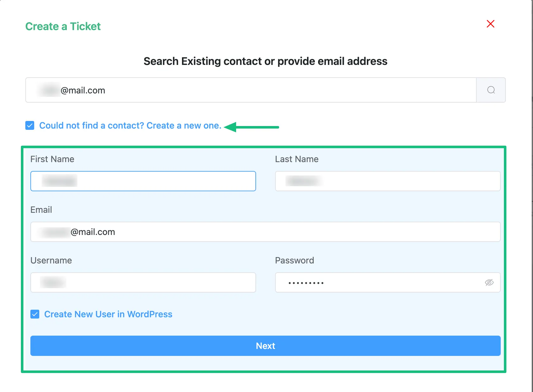
Task: Click the 'Search Existing contact' heading
Action: pos(265,61)
